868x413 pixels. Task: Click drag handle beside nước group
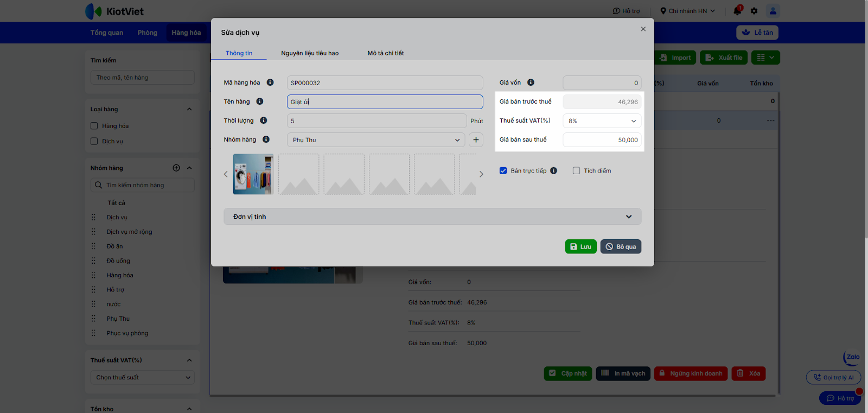(x=93, y=304)
